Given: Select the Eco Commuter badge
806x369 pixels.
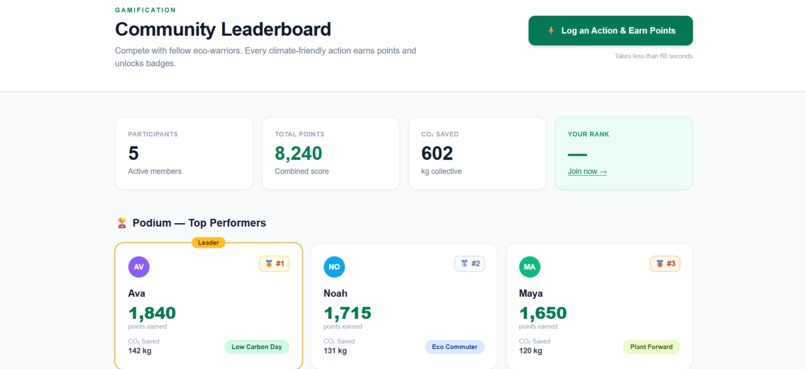Looking at the screenshot, I should point(454,347).
